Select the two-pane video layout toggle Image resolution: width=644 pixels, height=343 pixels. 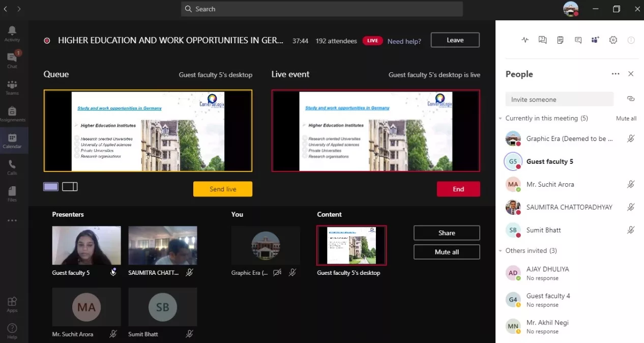coord(70,186)
